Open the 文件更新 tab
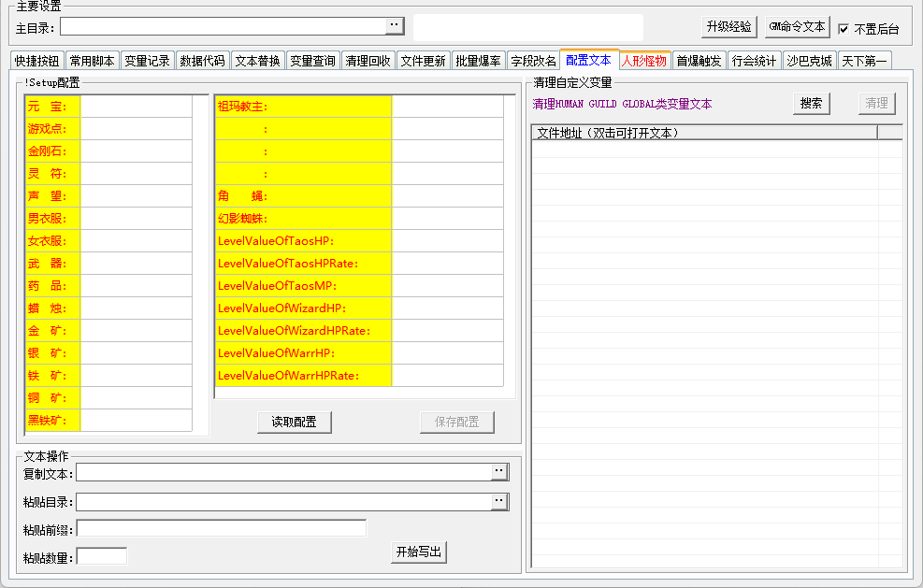The height and width of the screenshot is (588, 923). point(424,61)
